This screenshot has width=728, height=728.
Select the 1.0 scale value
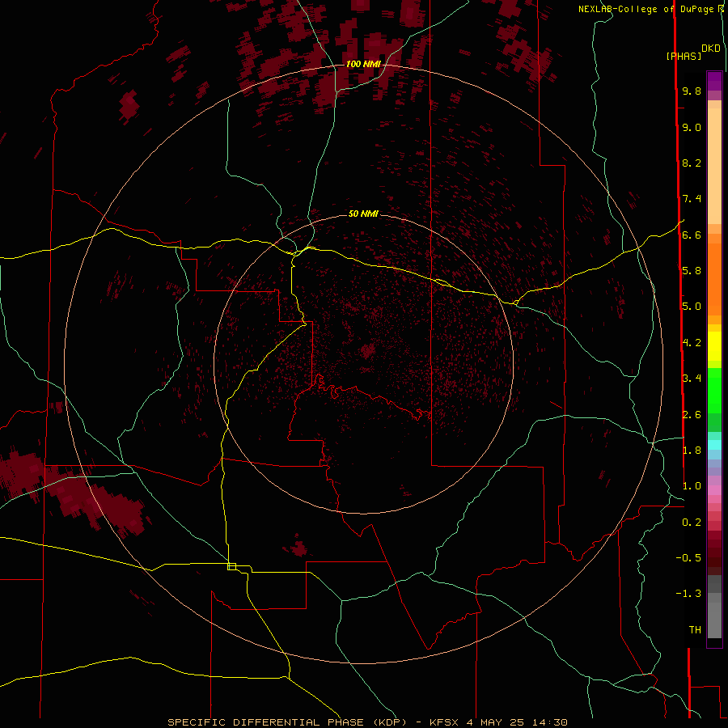point(692,486)
